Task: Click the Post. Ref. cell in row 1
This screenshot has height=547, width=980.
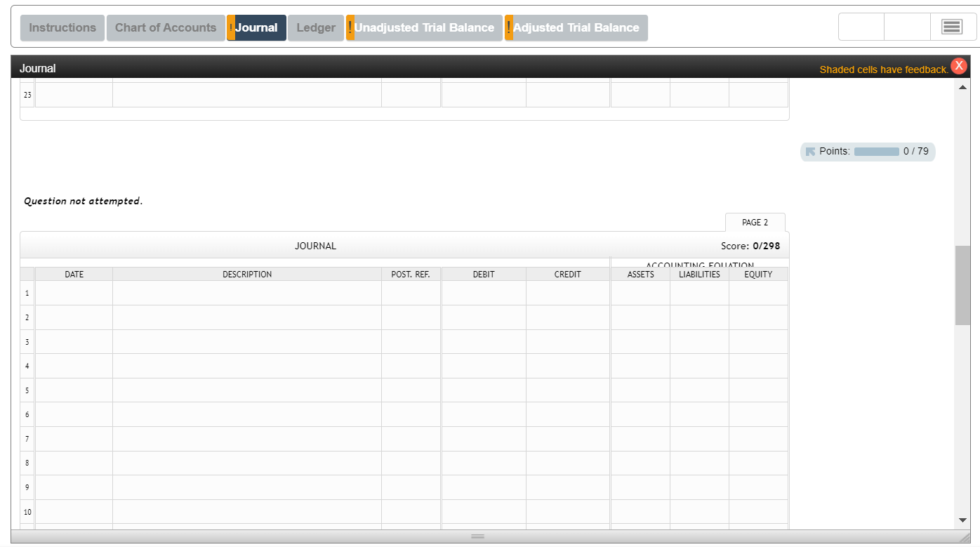Action: tap(411, 293)
